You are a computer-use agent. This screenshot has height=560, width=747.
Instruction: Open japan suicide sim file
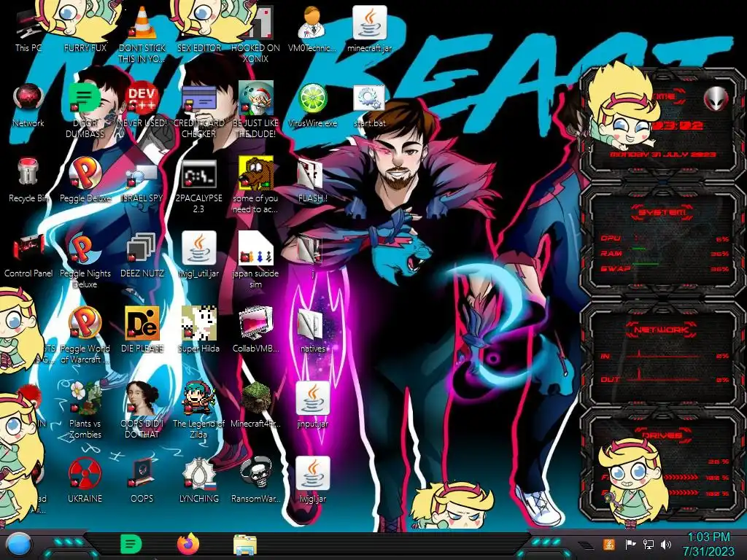coord(256,249)
